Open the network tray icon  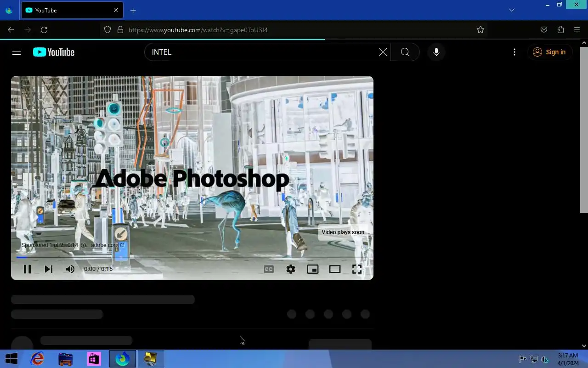tap(534, 359)
